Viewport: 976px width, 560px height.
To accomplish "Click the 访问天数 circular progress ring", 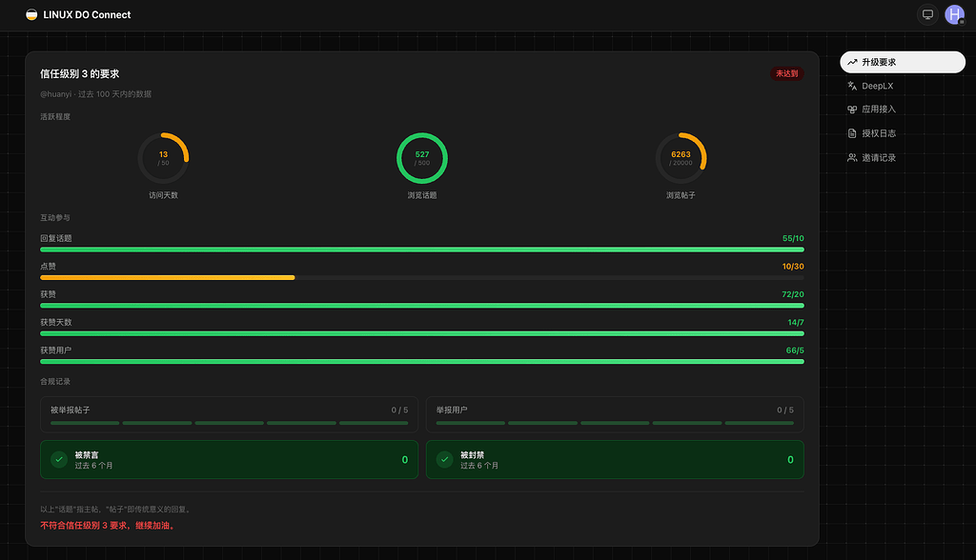I will click(x=163, y=158).
